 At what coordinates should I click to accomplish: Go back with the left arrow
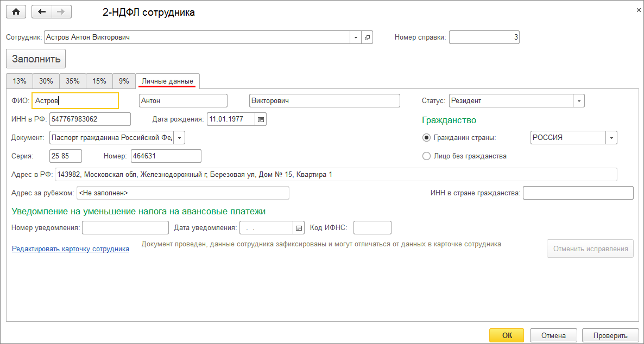pyautogui.click(x=42, y=11)
